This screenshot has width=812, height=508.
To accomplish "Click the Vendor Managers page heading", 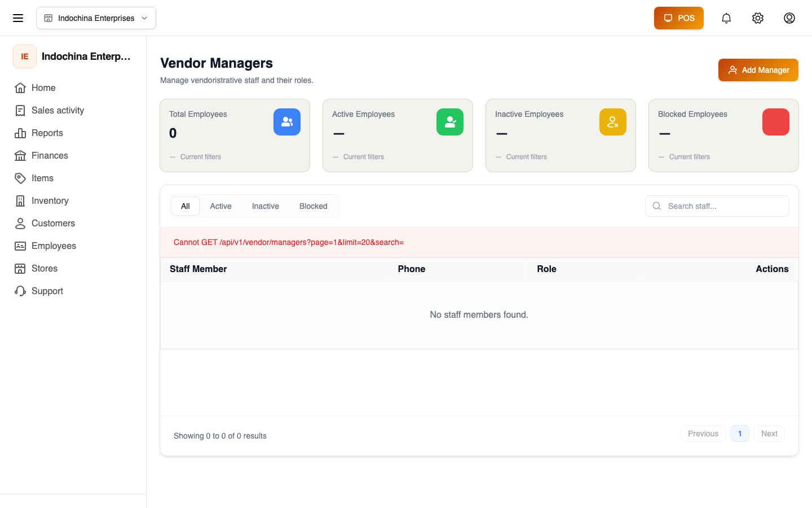I will coord(217,63).
